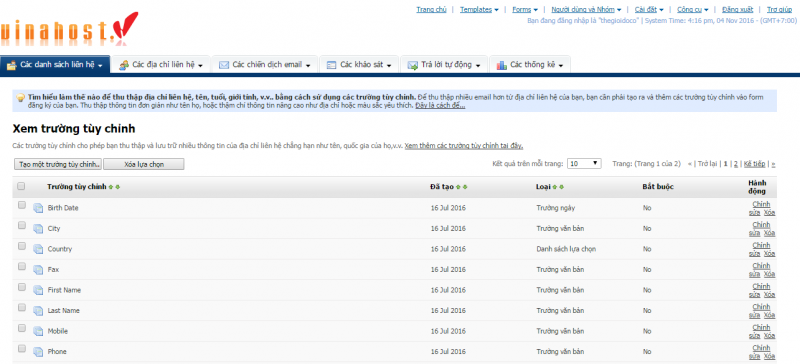Screen dimensions: 800x364
Task: Click the bar chart icon for statistics
Action: [x=502, y=65]
